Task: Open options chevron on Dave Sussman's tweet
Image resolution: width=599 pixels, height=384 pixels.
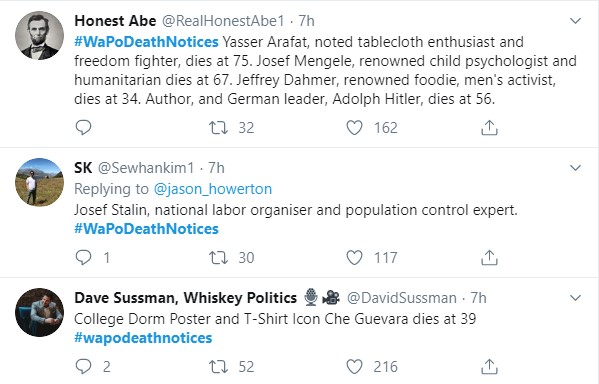Action: (x=575, y=298)
